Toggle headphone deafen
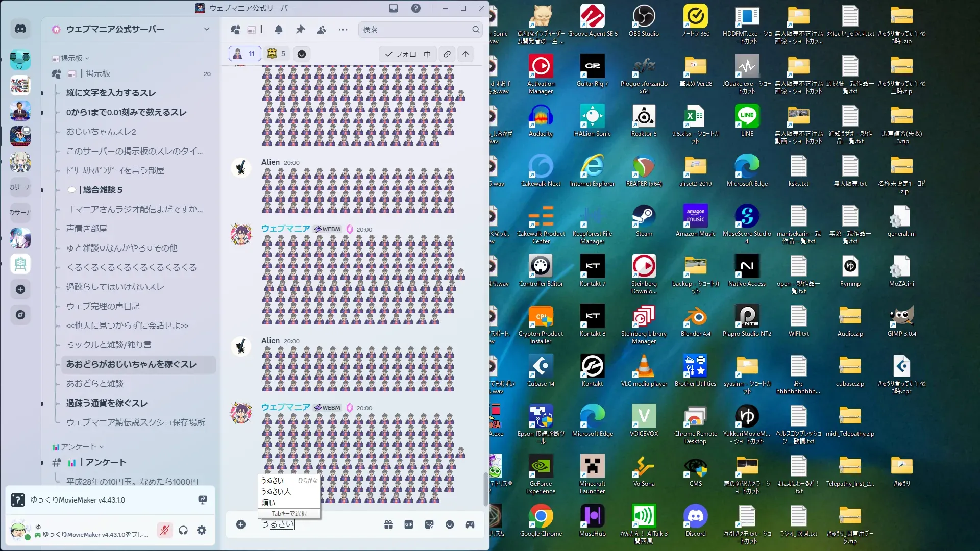The width and height of the screenshot is (980, 551). pos(183,531)
